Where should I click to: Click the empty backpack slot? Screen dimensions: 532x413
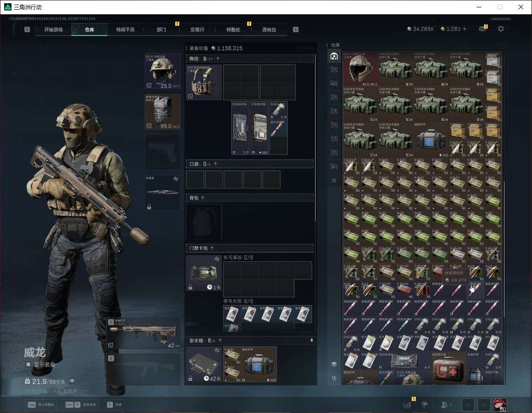pos(204,221)
